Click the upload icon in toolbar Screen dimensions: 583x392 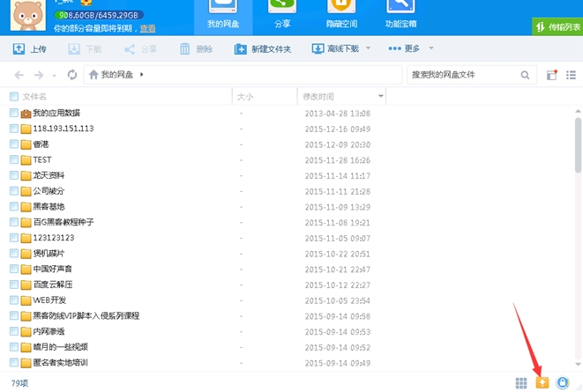(x=19, y=48)
